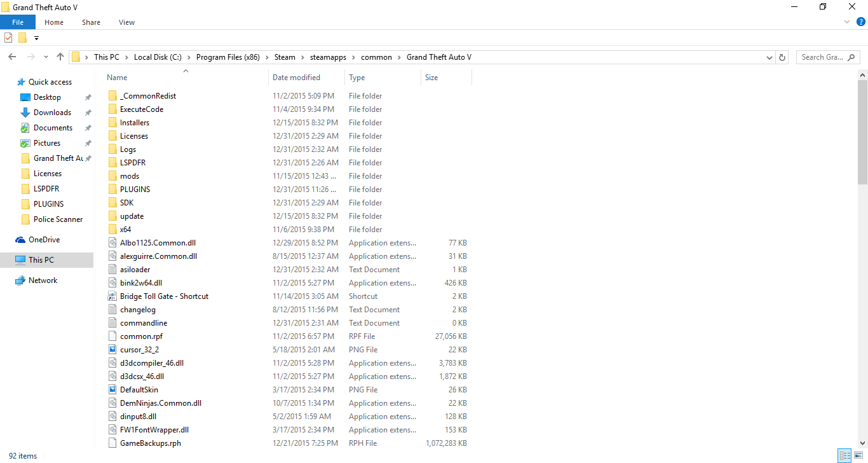Viewport: 868px width, 463px height.
Task: Open Pictures in the navigation pane
Action: [x=47, y=143]
